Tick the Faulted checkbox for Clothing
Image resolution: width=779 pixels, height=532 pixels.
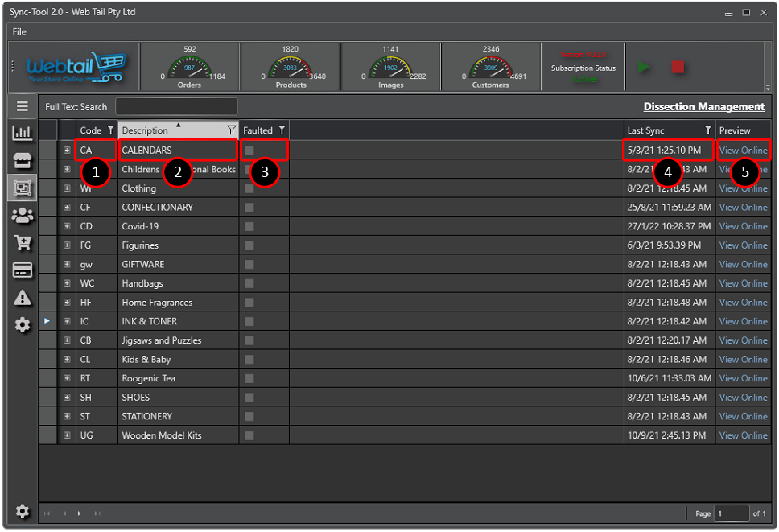coord(249,188)
